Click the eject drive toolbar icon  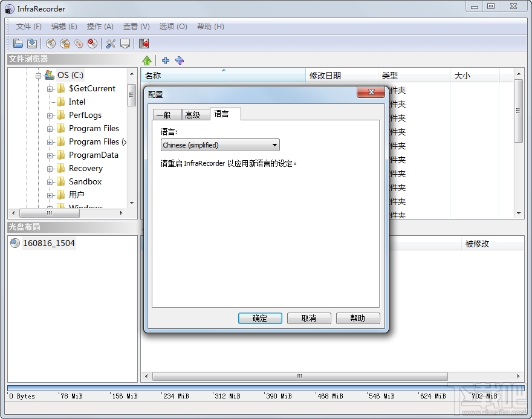(125, 43)
